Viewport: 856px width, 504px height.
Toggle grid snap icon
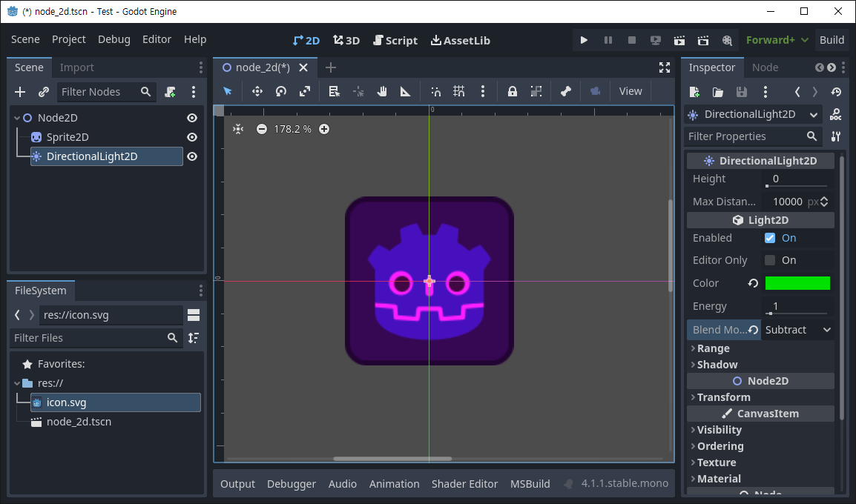click(459, 91)
